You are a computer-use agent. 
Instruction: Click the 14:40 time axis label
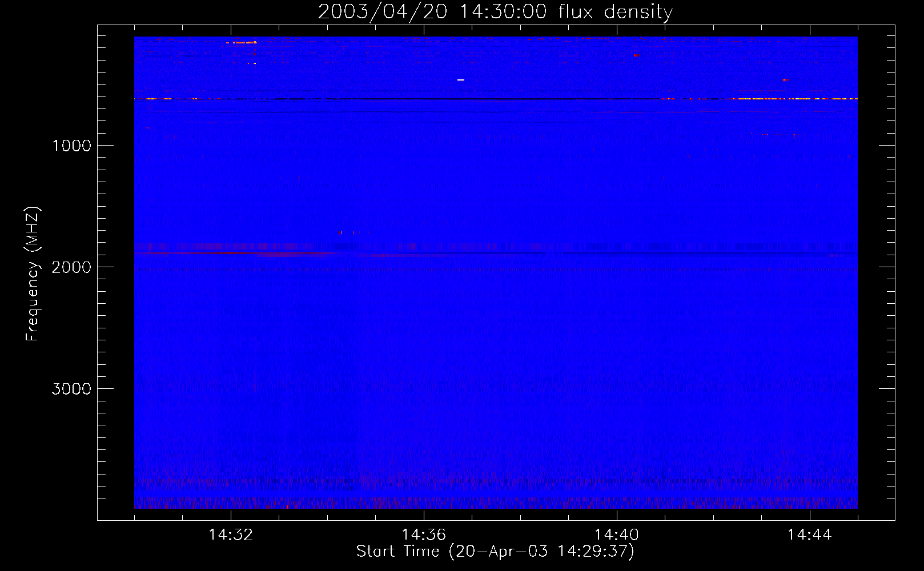click(x=617, y=535)
